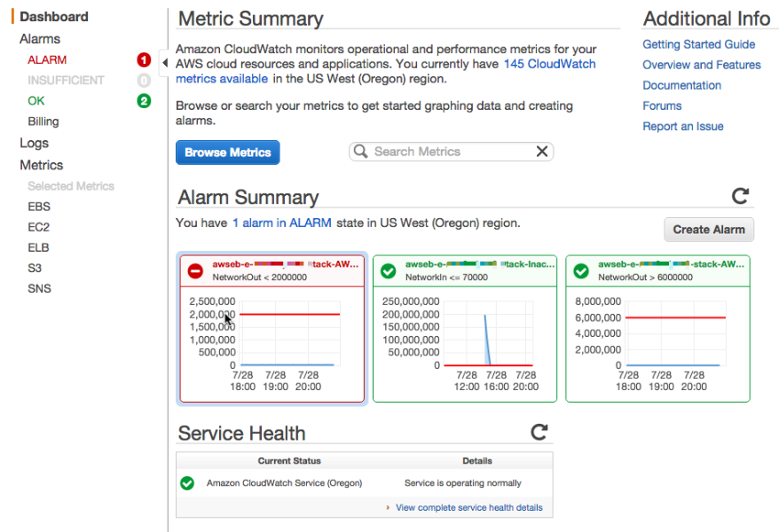Click the Browse Metrics button
779x532 pixels.
(x=227, y=153)
